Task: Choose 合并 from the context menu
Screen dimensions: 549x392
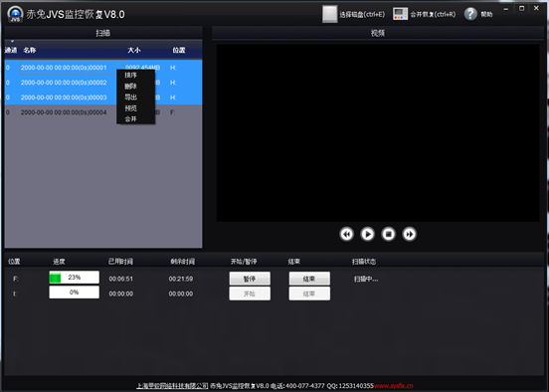Action: (x=130, y=119)
